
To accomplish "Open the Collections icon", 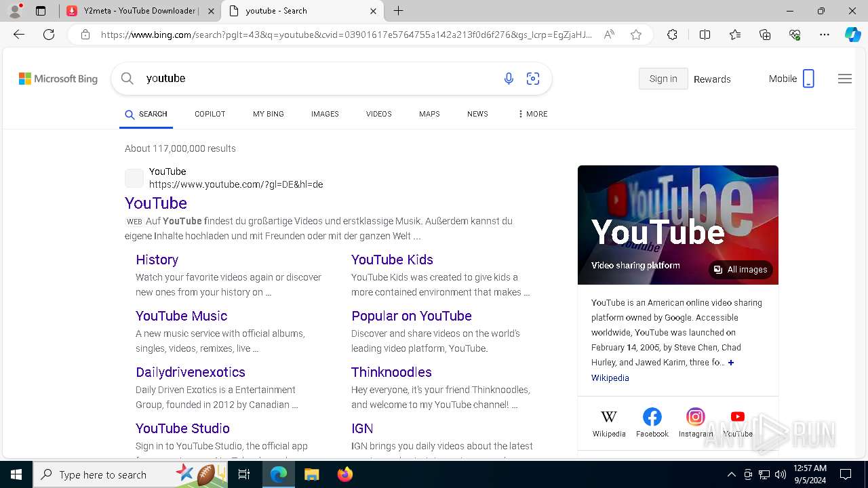I will pos(765,35).
